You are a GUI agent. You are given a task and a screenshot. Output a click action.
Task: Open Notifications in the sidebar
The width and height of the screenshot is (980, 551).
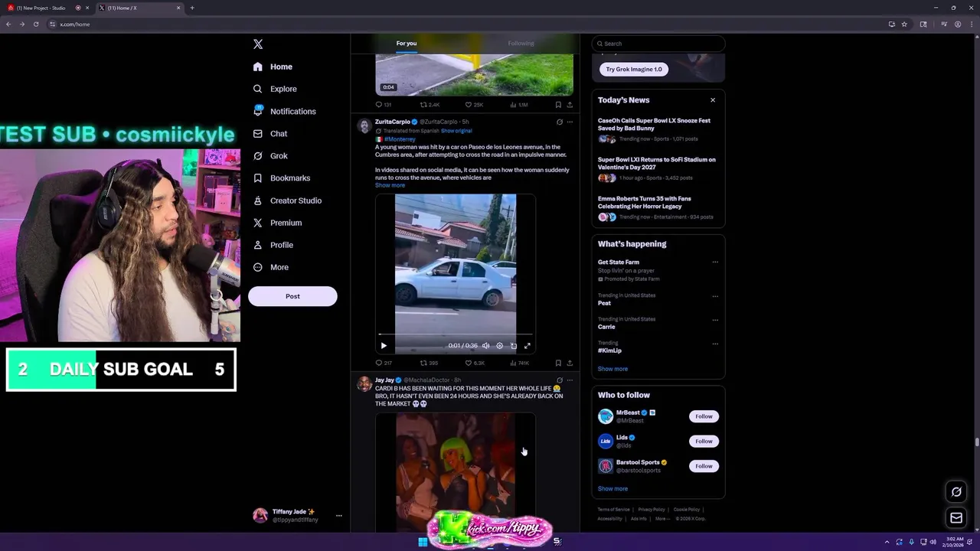(284, 111)
